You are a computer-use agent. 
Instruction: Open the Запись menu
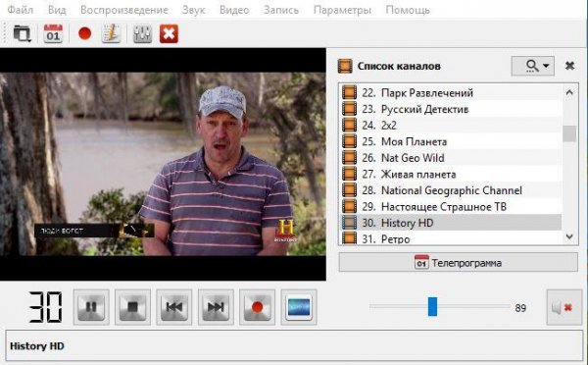click(281, 10)
